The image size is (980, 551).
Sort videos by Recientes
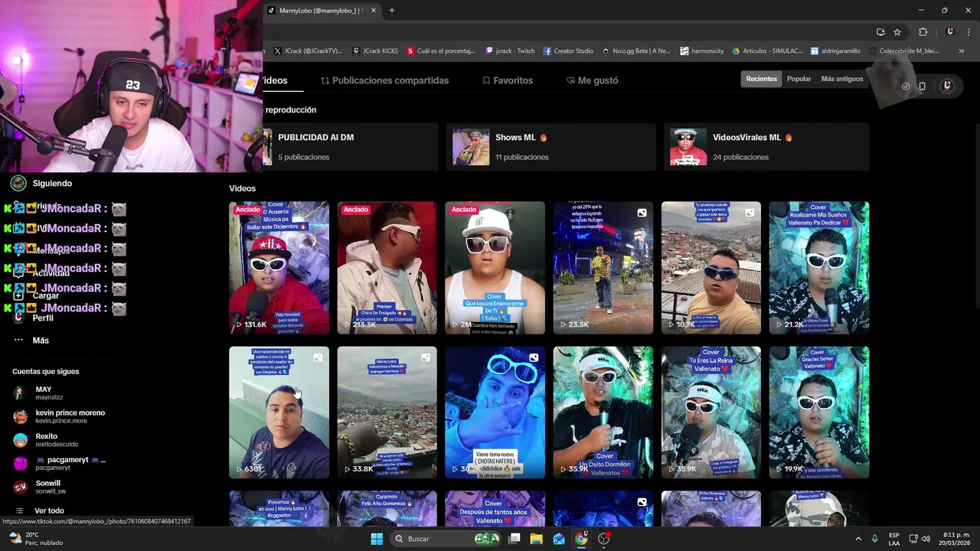pyautogui.click(x=761, y=79)
